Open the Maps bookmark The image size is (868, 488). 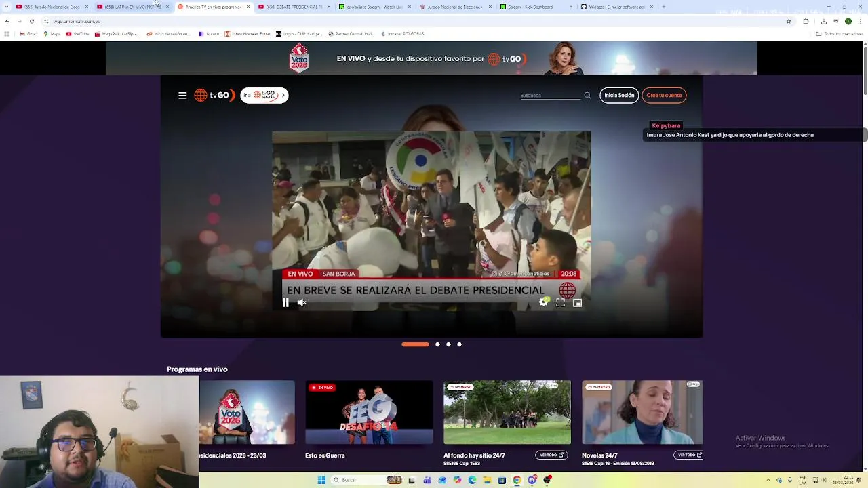point(52,34)
